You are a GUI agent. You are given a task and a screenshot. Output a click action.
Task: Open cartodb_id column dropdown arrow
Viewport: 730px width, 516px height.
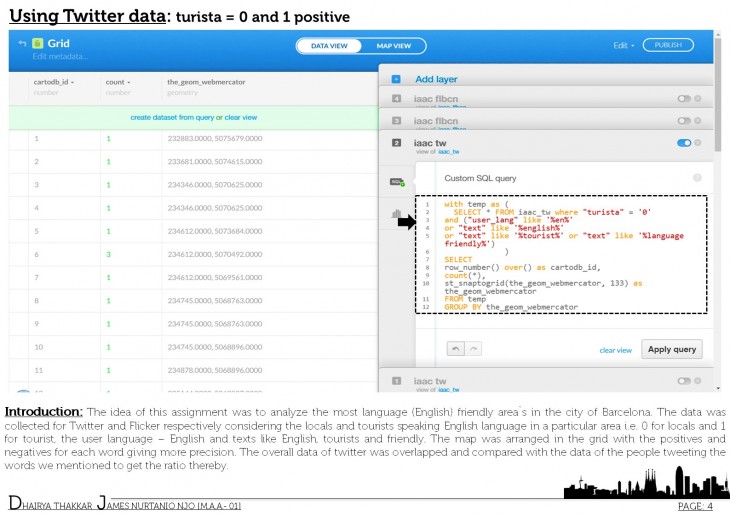point(73,81)
